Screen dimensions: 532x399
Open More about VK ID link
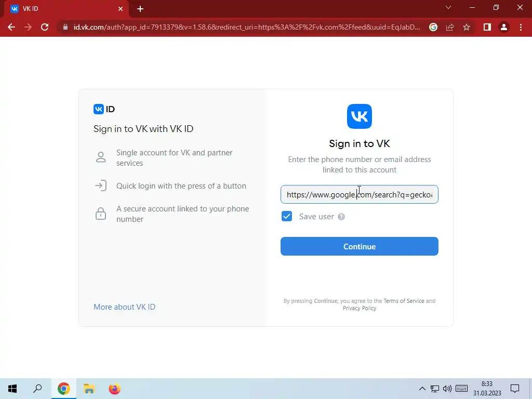click(124, 307)
